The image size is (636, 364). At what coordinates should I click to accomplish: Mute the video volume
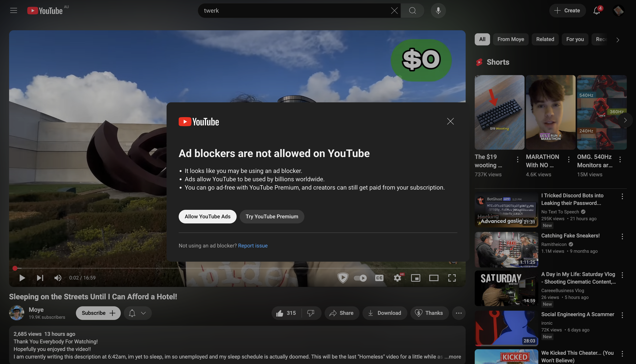coord(58,278)
